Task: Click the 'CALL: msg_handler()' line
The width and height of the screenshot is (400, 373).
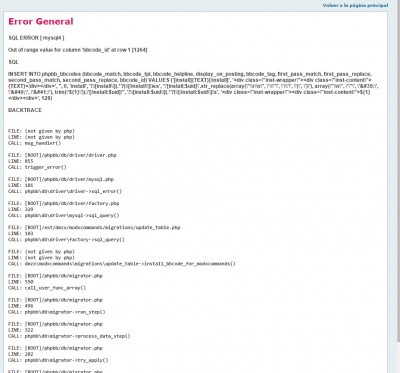Action: pyautogui.click(x=35, y=143)
